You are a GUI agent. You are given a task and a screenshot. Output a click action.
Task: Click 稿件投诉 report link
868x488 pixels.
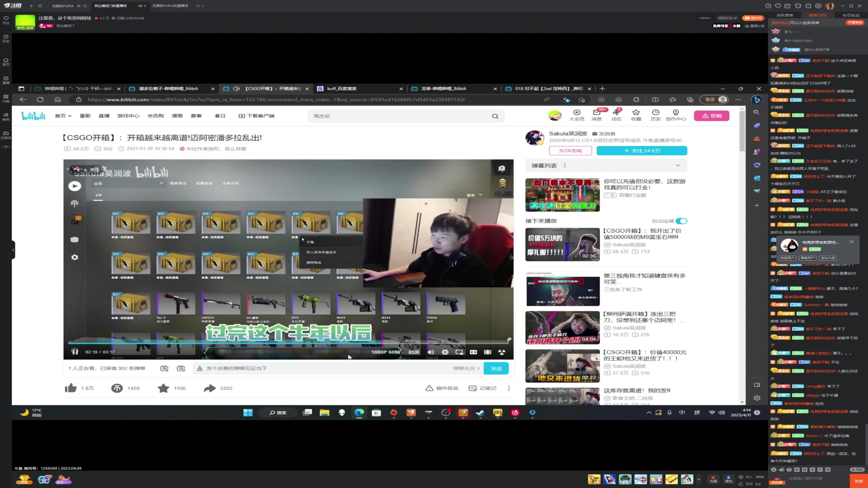pos(442,388)
